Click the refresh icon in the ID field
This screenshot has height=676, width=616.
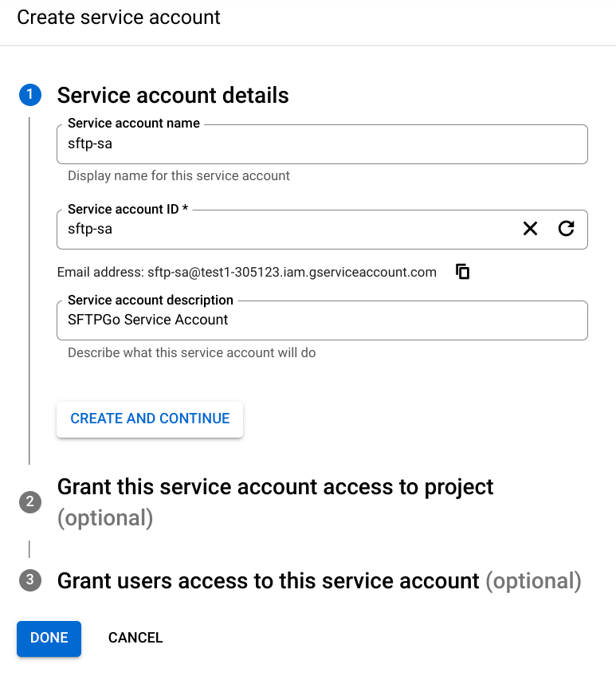567,229
